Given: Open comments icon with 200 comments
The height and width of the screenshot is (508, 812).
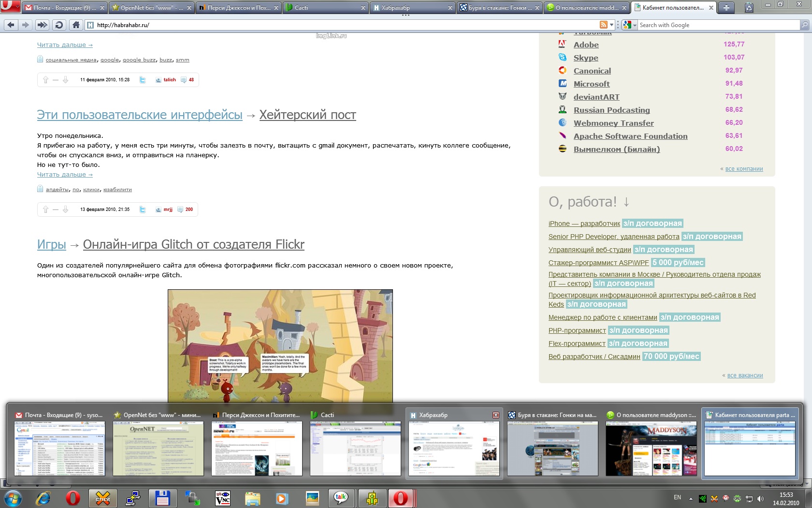Looking at the screenshot, I should click(x=180, y=209).
